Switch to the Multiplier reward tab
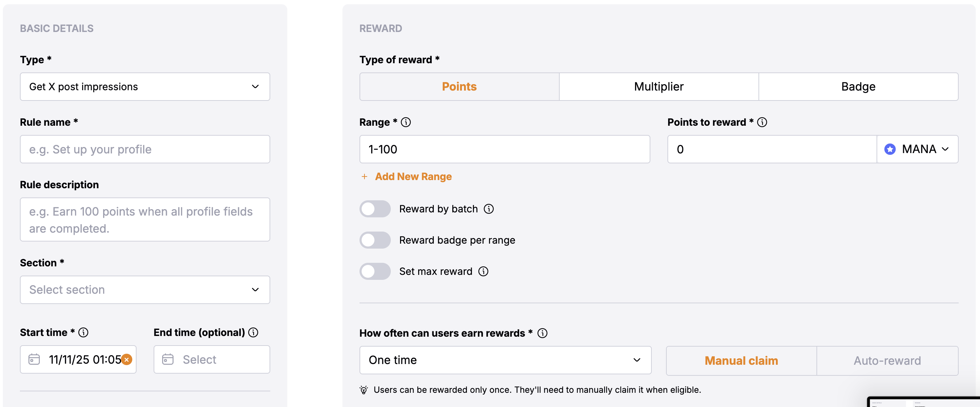 (659, 87)
